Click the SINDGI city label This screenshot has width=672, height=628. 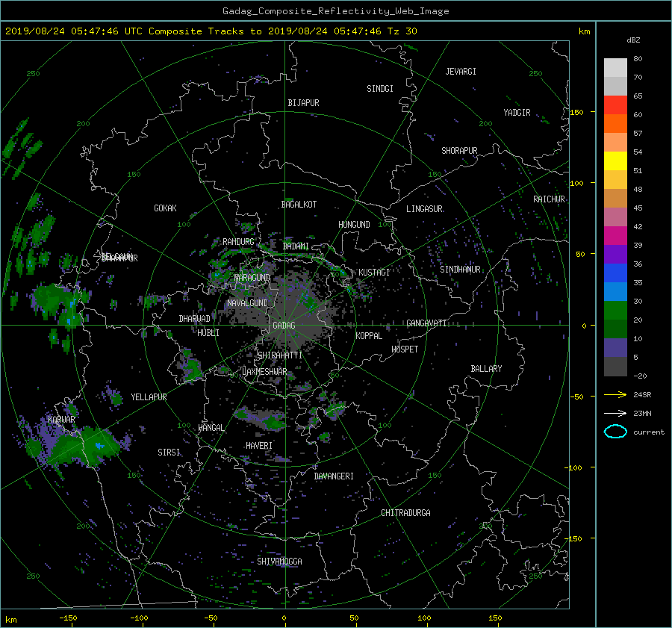(x=380, y=89)
